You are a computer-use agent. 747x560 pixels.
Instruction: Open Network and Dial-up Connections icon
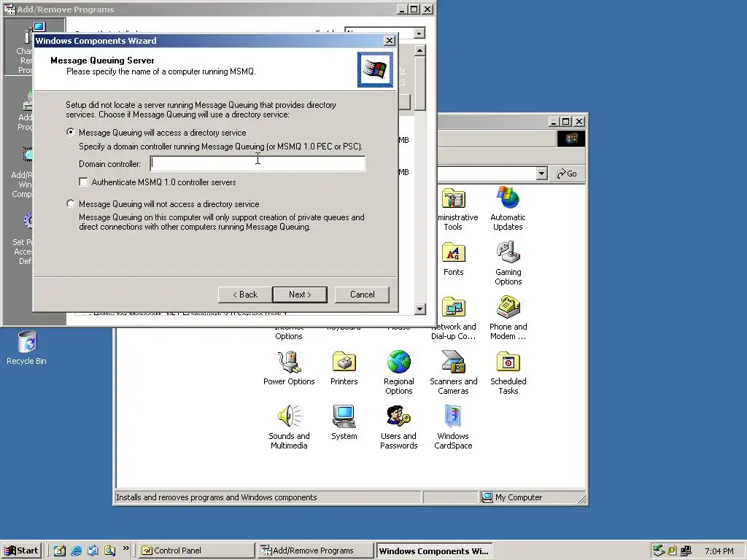pyautogui.click(x=454, y=318)
